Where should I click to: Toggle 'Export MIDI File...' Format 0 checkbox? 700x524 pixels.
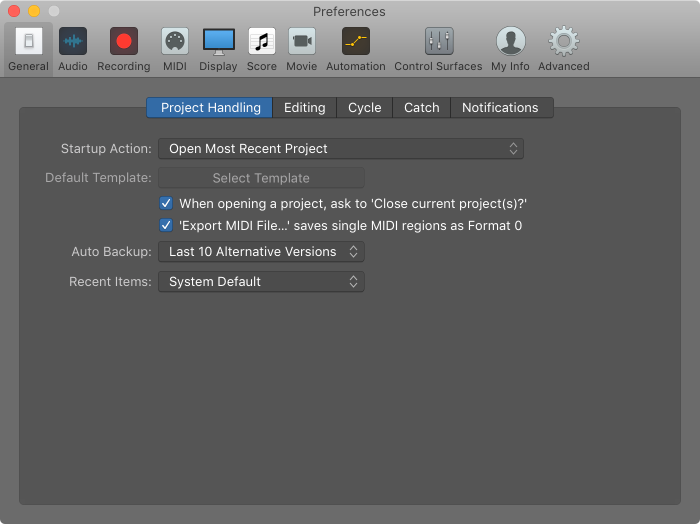coord(166,225)
